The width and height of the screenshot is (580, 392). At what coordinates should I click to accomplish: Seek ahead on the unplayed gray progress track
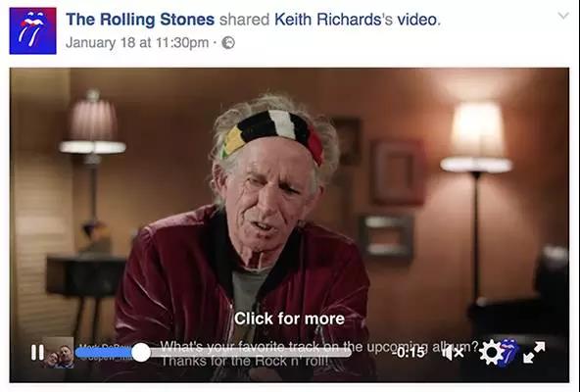(251, 353)
